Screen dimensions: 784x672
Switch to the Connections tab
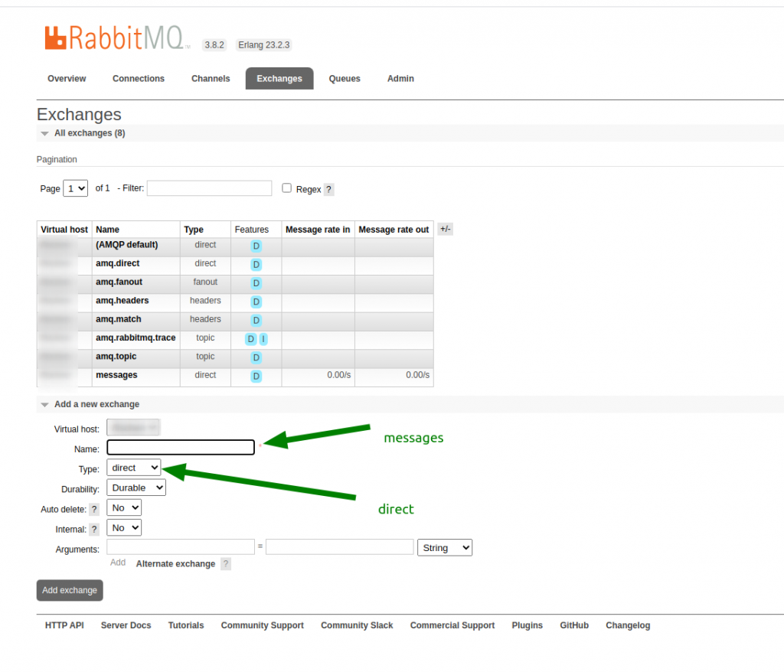[139, 79]
